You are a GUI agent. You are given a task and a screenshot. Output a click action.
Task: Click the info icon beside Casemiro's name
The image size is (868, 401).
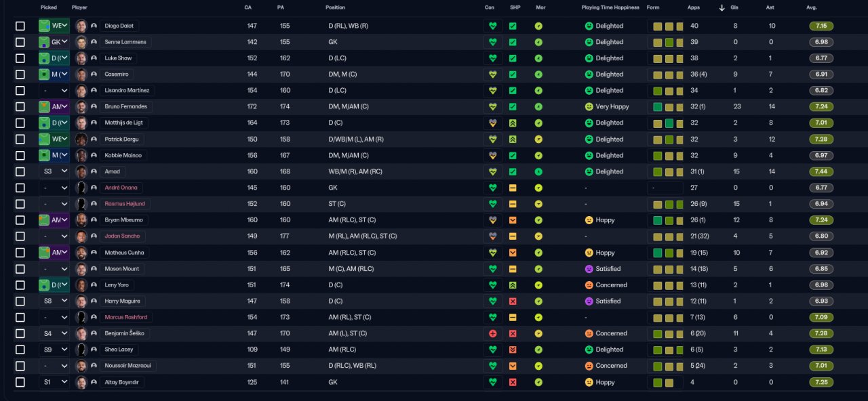pos(94,75)
